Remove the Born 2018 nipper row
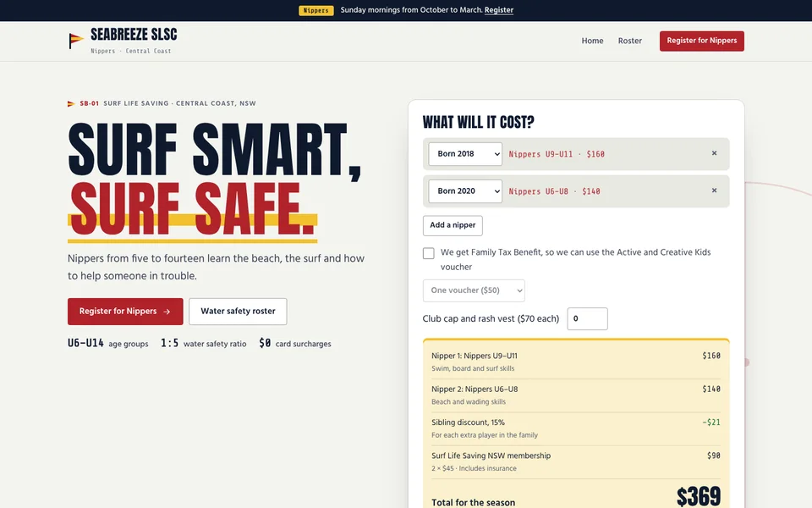This screenshot has height=508, width=812. tap(714, 153)
